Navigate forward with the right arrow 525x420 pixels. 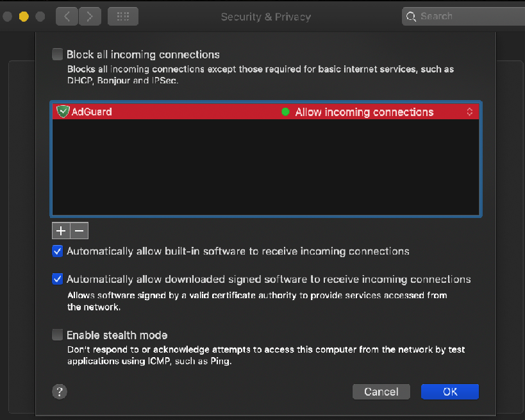(89, 16)
